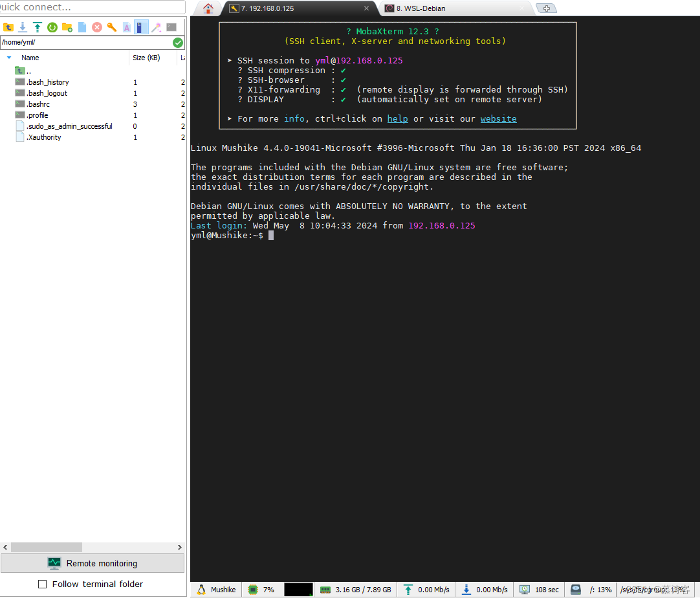The height and width of the screenshot is (600, 700).
Task: Click the '/: 13%' disk usage text
Action: [x=600, y=590]
